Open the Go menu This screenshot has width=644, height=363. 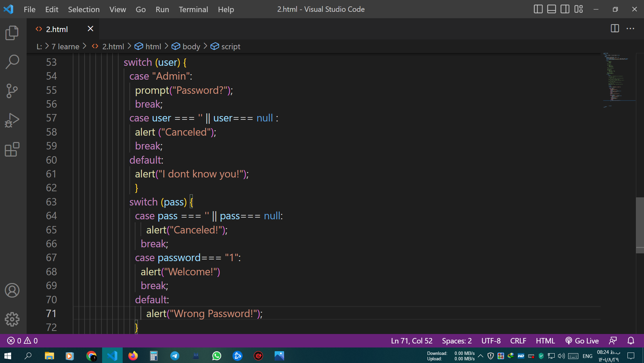coord(141,9)
